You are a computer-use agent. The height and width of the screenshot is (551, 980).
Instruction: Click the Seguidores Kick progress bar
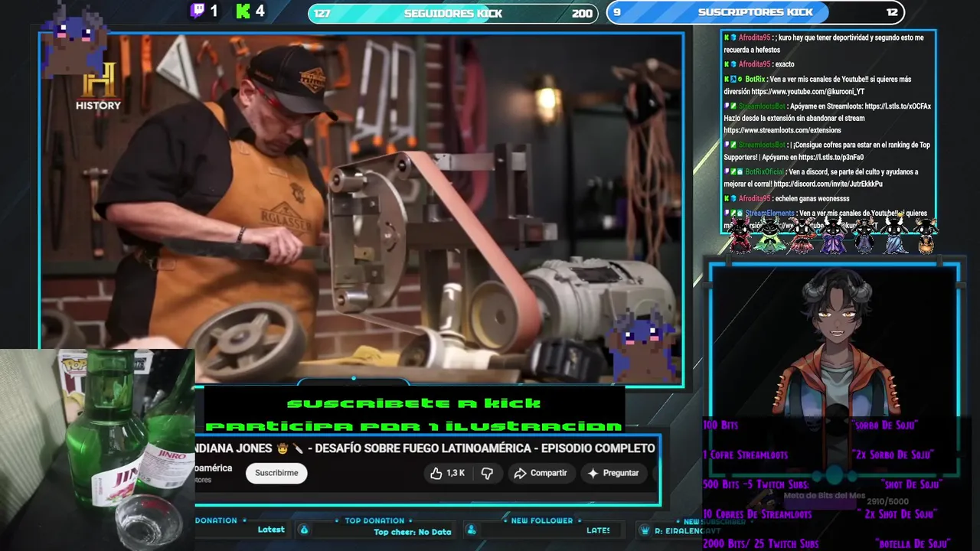(x=452, y=13)
